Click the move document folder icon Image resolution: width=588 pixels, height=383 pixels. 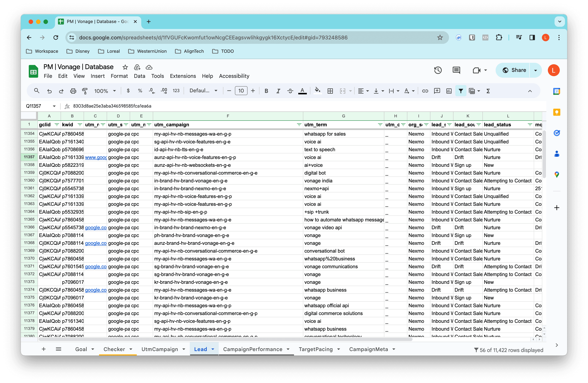137,67
